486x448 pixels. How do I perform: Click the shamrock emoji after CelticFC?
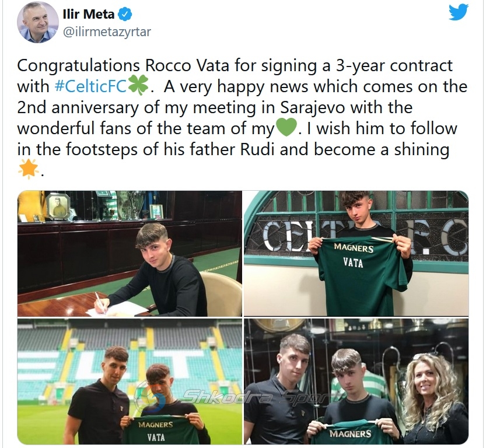click(138, 86)
